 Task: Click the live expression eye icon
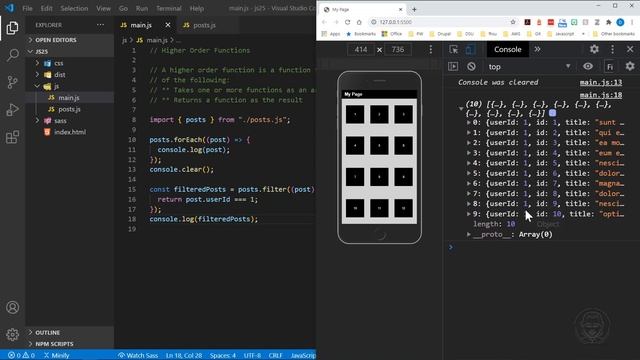click(x=588, y=66)
